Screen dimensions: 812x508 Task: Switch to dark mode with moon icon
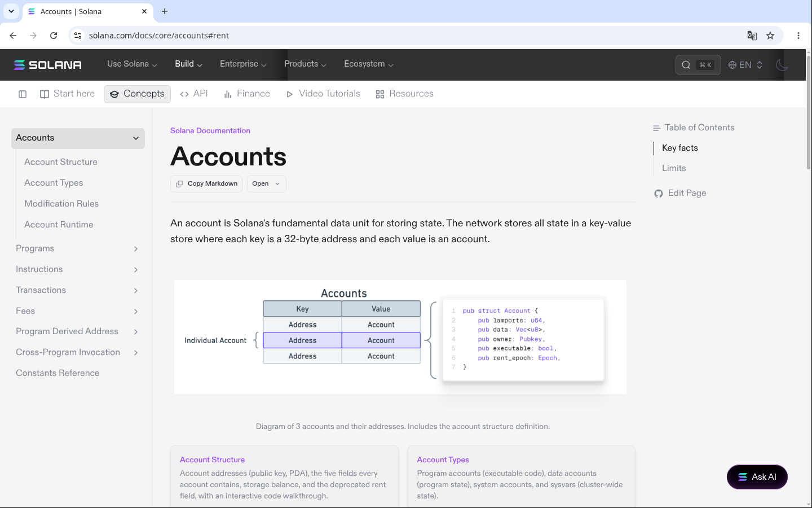point(782,65)
